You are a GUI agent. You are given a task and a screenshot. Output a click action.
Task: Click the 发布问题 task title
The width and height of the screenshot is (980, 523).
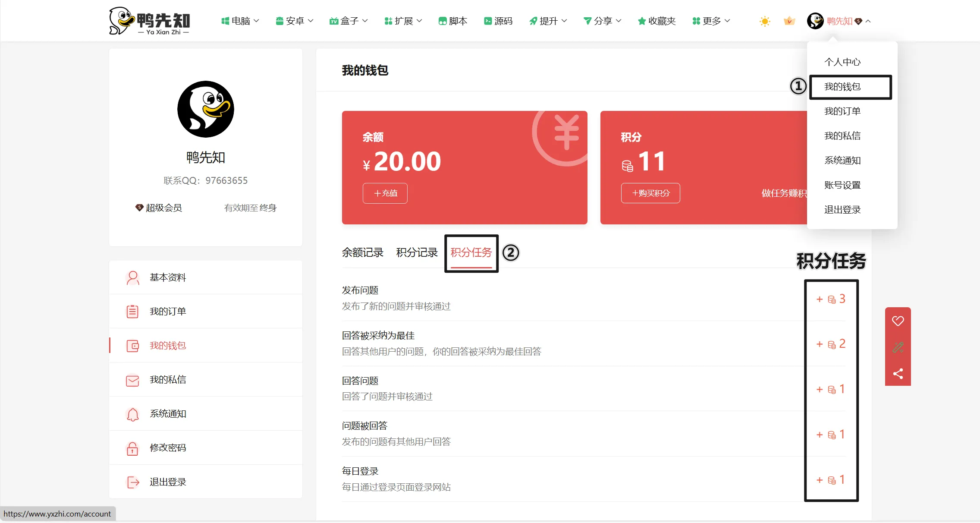click(360, 290)
